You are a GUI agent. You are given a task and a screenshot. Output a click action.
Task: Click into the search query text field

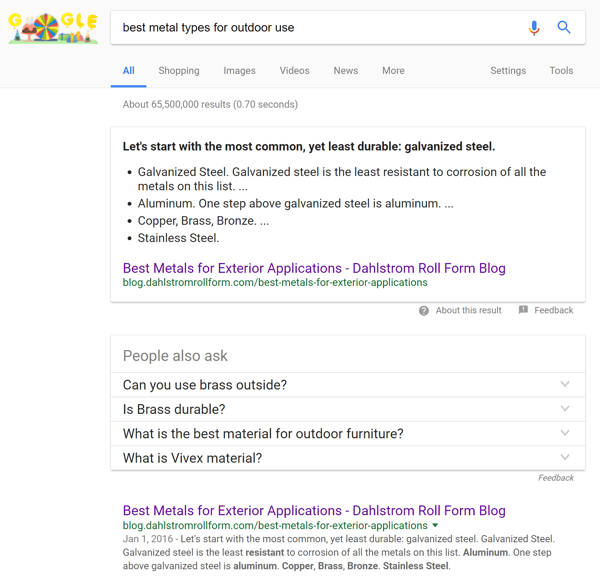310,28
